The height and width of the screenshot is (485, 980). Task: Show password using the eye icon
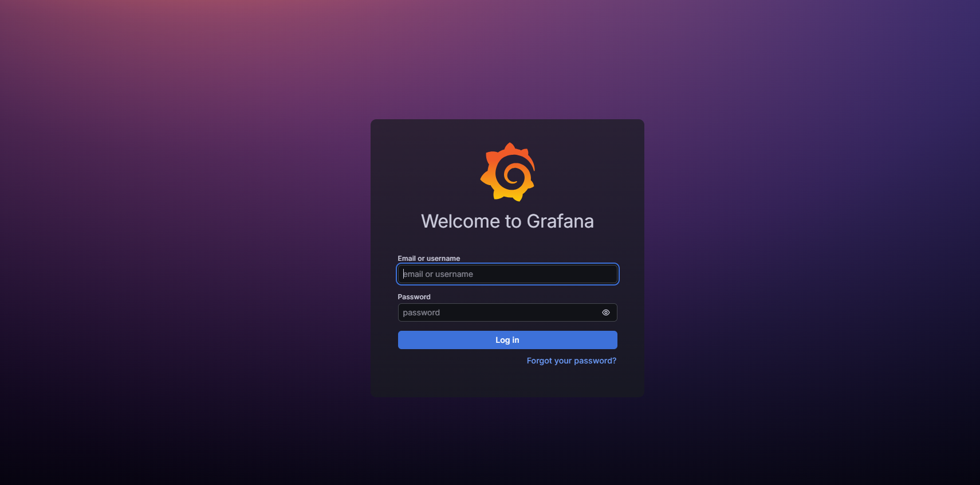[606, 312]
